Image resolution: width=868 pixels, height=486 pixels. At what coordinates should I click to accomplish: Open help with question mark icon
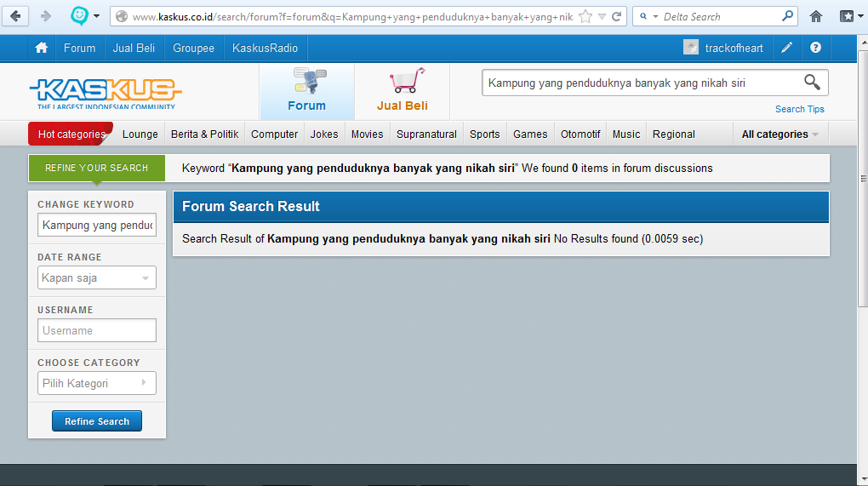pyautogui.click(x=815, y=48)
